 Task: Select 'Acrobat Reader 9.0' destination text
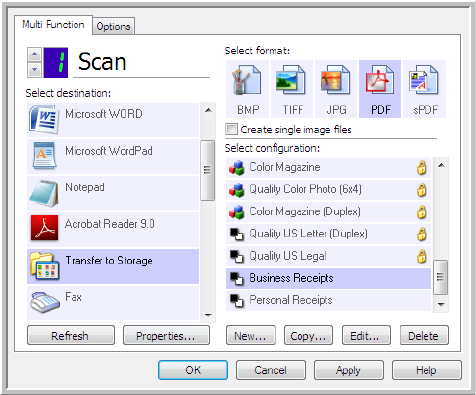click(110, 224)
